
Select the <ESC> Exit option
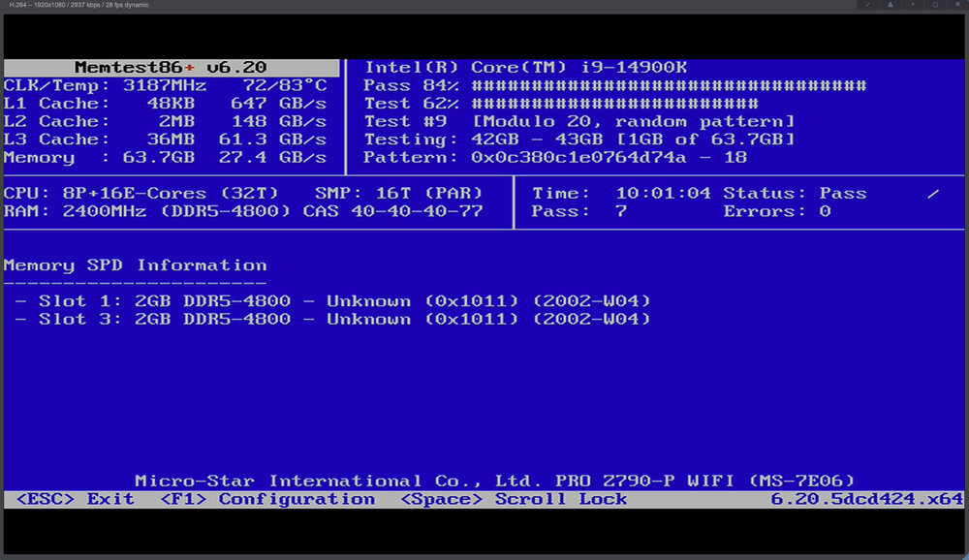[75, 499]
